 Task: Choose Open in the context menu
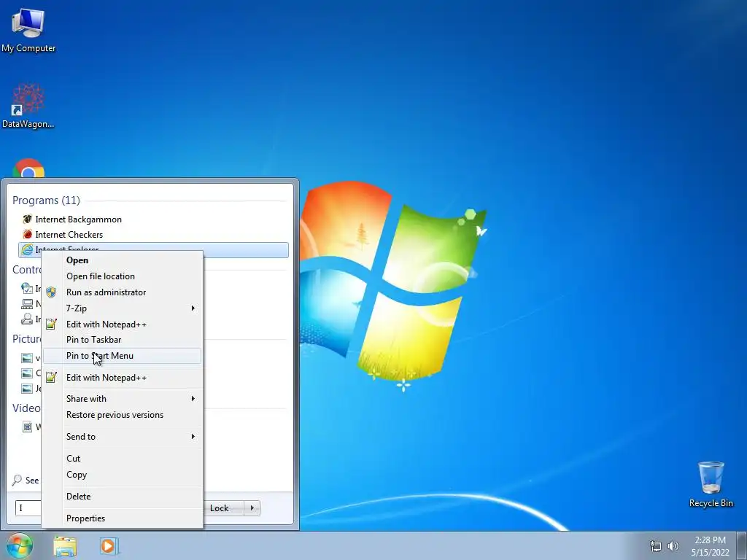[122, 260]
